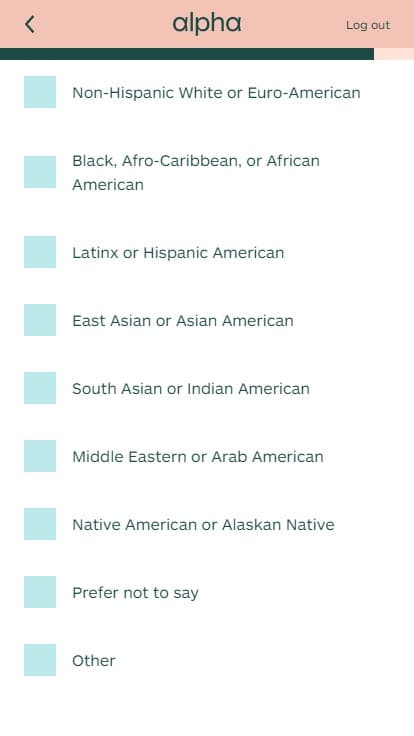Check the Other option box

(40, 660)
